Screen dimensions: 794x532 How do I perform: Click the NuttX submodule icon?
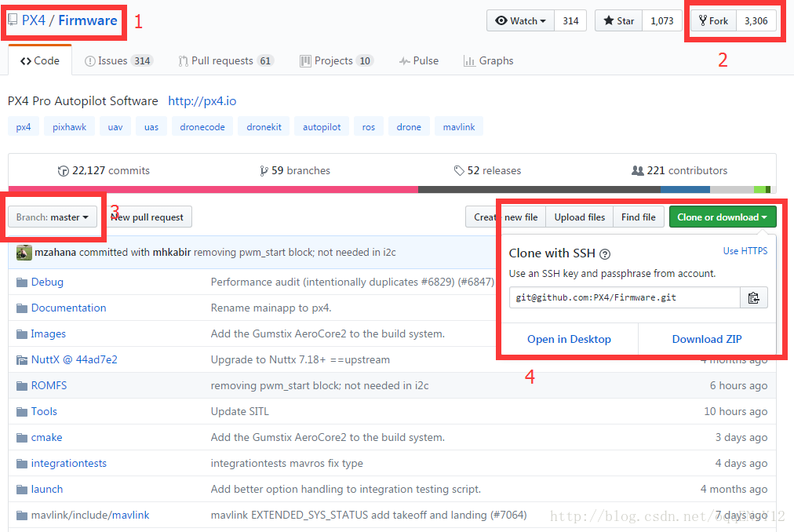[x=22, y=359]
